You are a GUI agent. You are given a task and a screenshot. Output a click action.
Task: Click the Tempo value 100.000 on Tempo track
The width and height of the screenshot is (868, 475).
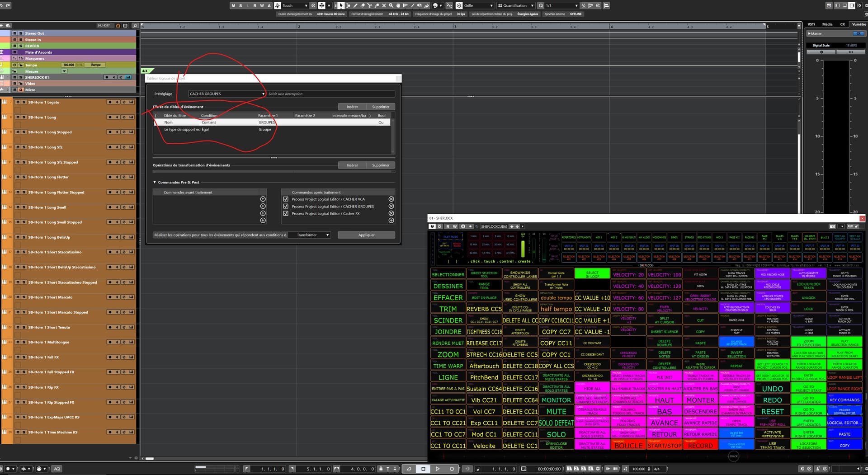click(69, 65)
